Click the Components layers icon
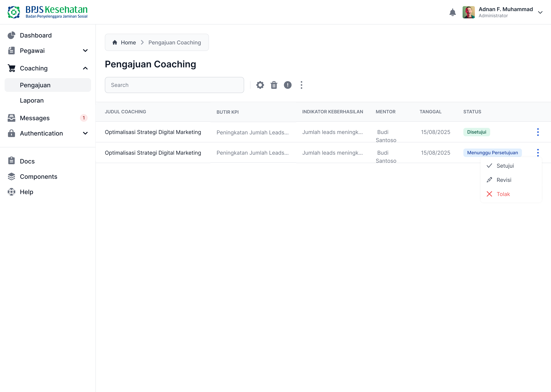This screenshot has height=392, width=551. tap(11, 176)
